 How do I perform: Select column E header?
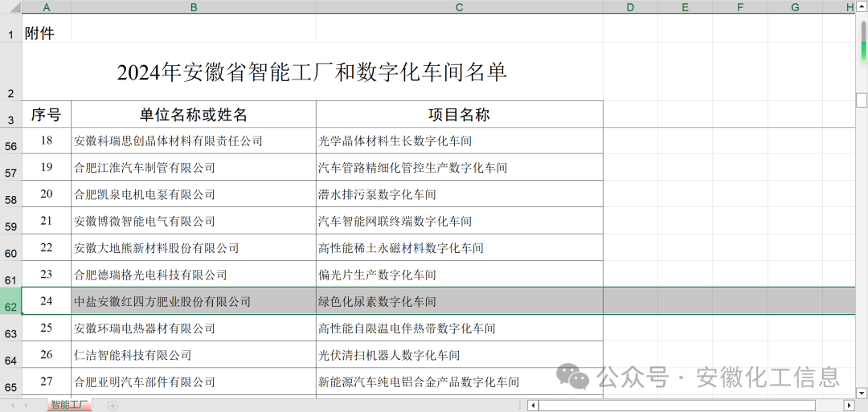(x=686, y=6)
